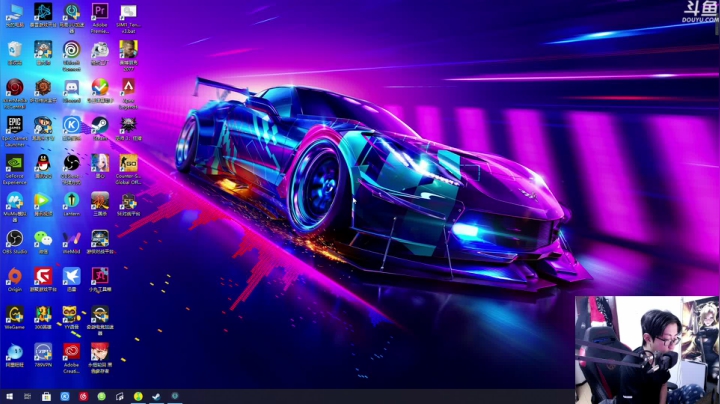
Task: Click the streamer webcam overlay
Action: (647, 350)
